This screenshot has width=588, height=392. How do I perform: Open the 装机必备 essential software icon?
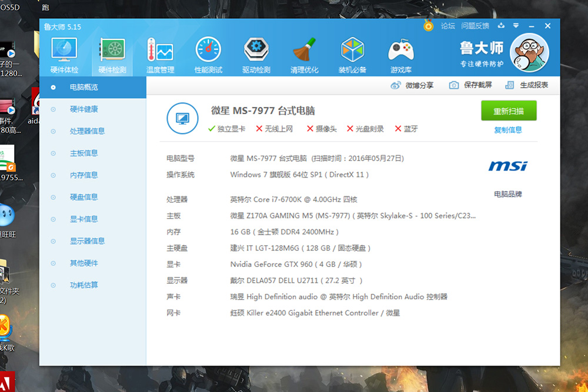coord(352,51)
